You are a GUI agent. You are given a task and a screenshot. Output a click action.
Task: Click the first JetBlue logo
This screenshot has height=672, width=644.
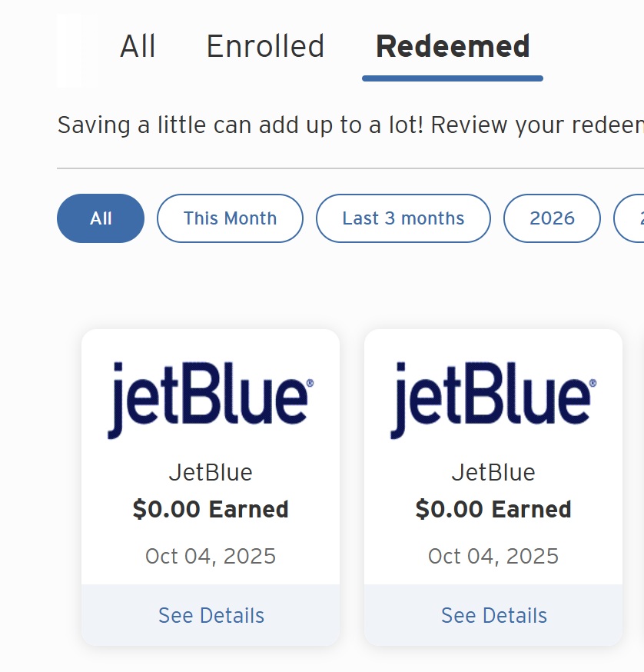coord(210,399)
